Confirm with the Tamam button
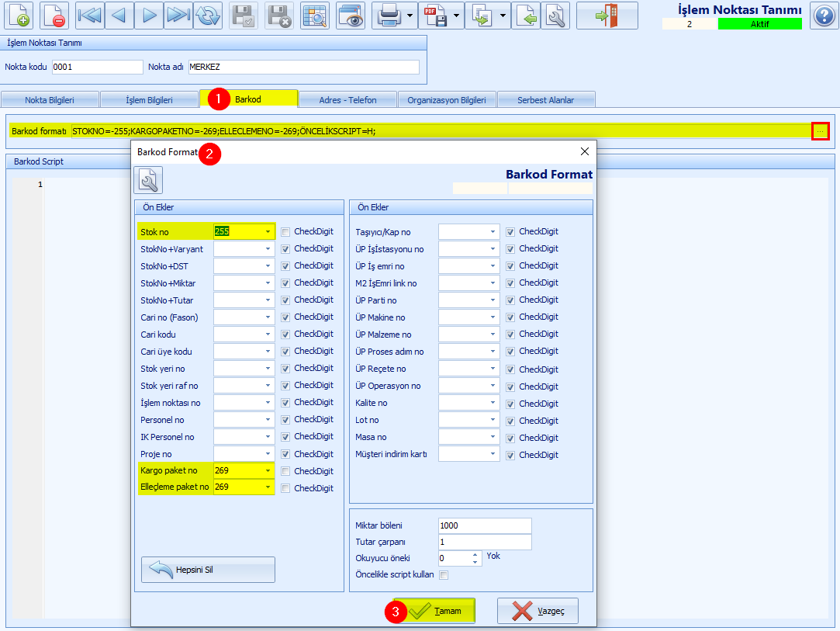 (434, 611)
